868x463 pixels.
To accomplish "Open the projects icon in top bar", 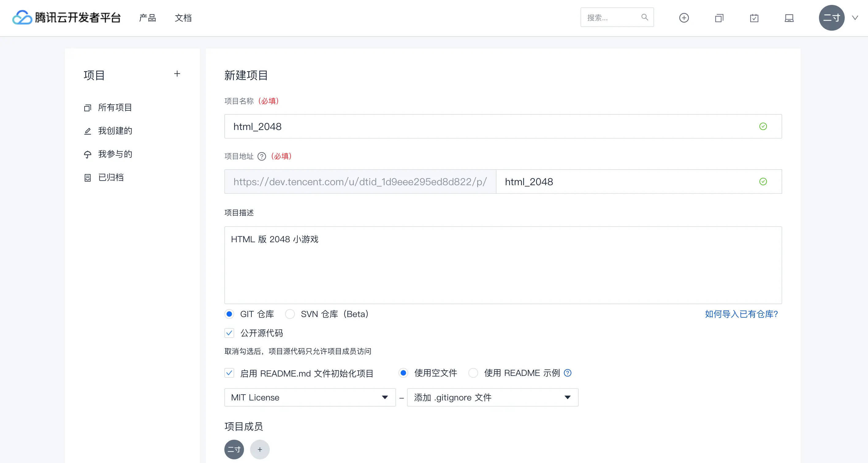I will tap(719, 18).
